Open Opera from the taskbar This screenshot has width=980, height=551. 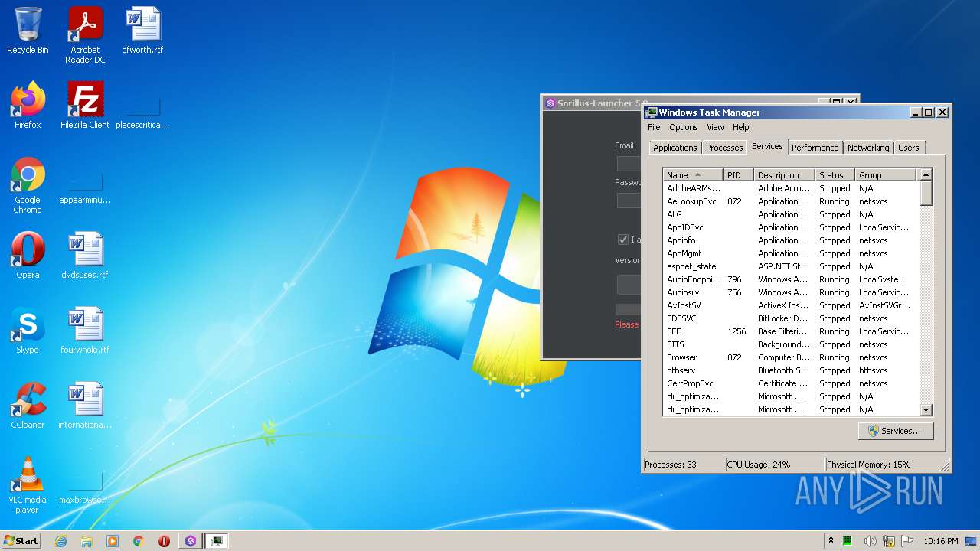(x=164, y=541)
